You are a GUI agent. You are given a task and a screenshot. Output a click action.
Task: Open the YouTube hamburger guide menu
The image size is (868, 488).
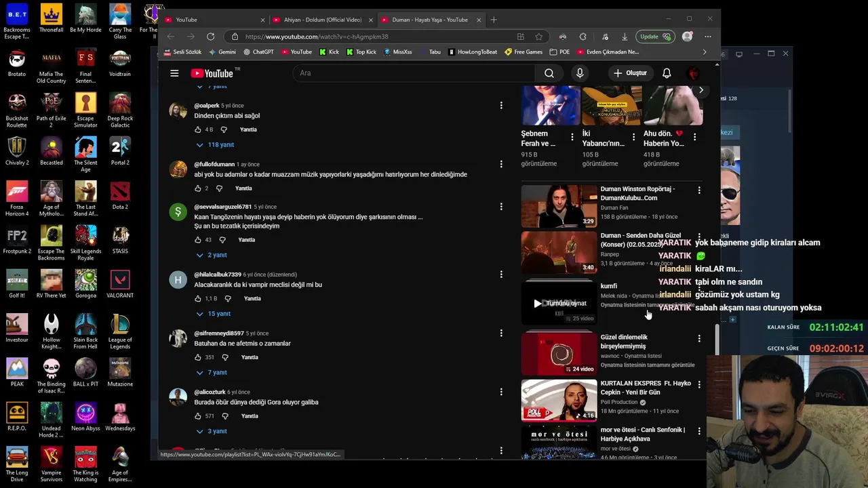click(174, 73)
